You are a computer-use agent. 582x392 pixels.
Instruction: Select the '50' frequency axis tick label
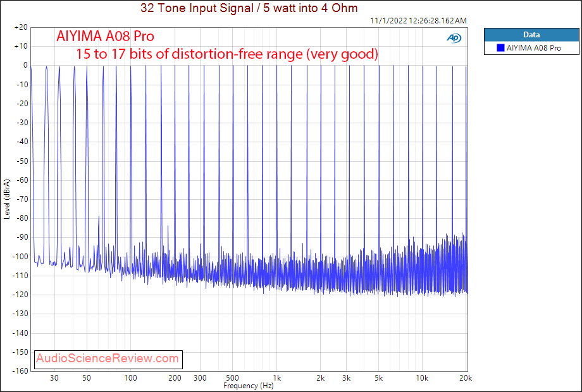pyautogui.click(x=87, y=378)
